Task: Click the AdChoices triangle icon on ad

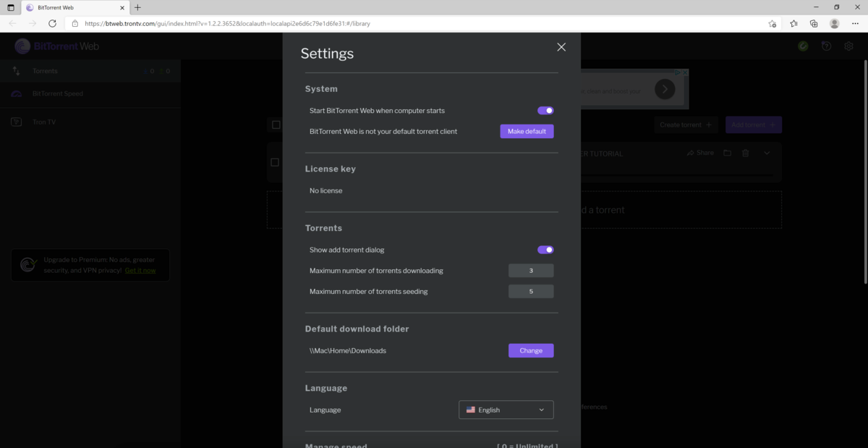Action: 678,72
